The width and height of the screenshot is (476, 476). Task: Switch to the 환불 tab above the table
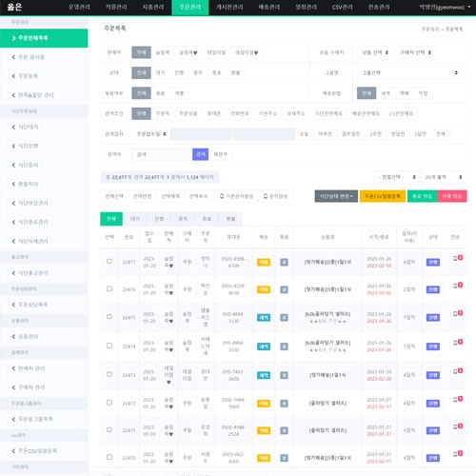point(230,219)
